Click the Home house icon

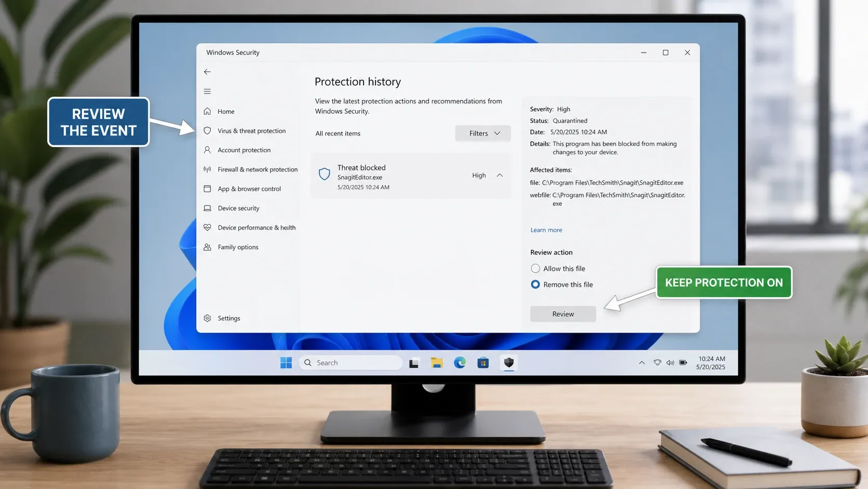(207, 111)
